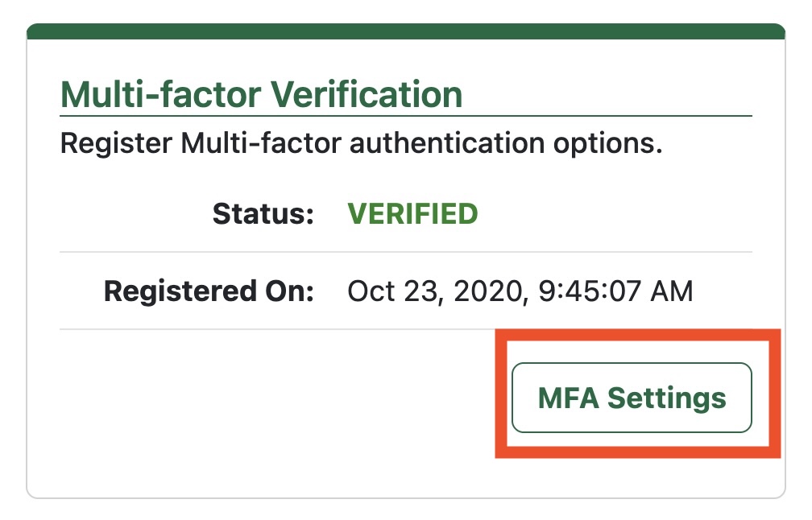Select the word Multi-factor in the heading
The width and height of the screenshot is (812, 520).
click(x=147, y=93)
